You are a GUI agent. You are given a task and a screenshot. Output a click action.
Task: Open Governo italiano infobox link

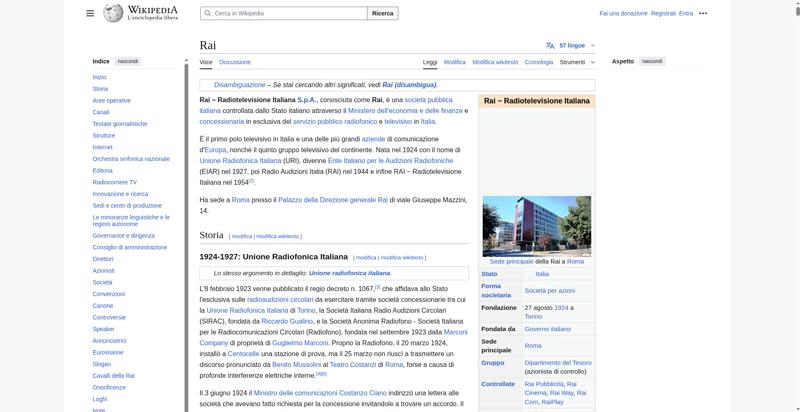tap(547, 329)
